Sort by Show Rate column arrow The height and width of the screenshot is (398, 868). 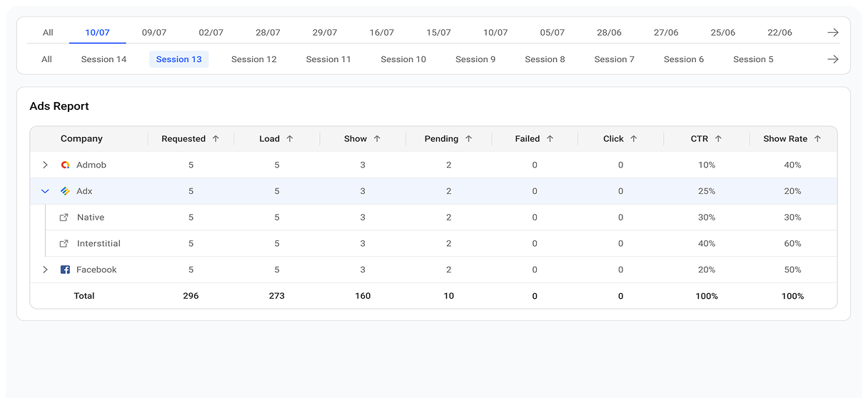(817, 139)
